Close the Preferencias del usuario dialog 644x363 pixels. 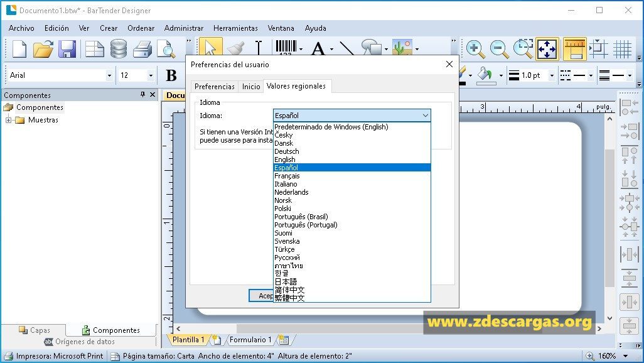pyautogui.click(x=449, y=64)
